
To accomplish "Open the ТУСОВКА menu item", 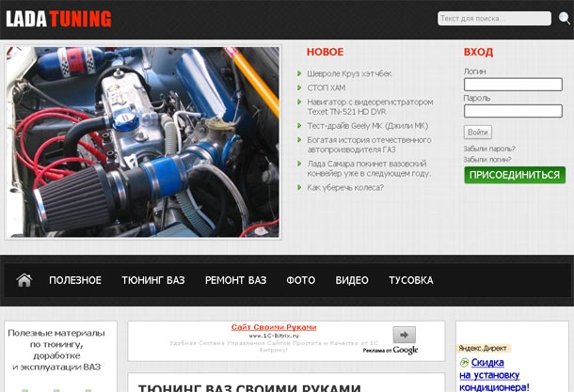I will click(411, 280).
